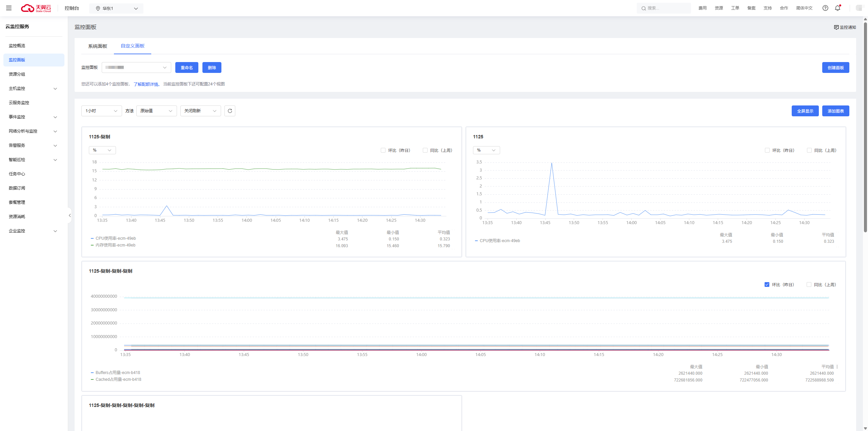Uncheck 环比(昨日) in 1125-复制-复制-复制 chart
Viewport: 868px width, 431px height.
coord(767,285)
